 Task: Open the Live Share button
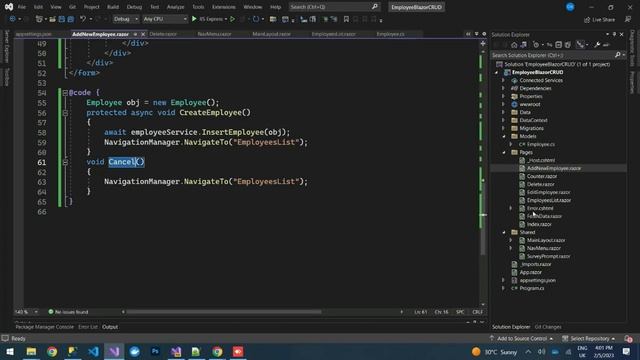pyautogui.click(x=600, y=19)
